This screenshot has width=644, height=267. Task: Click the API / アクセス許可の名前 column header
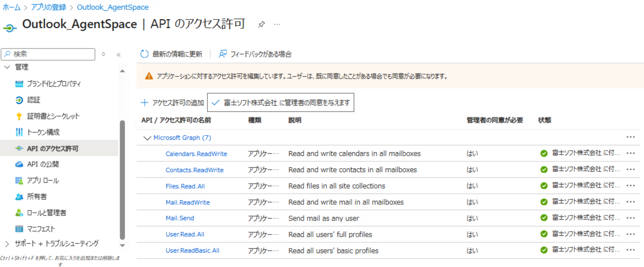[176, 120]
